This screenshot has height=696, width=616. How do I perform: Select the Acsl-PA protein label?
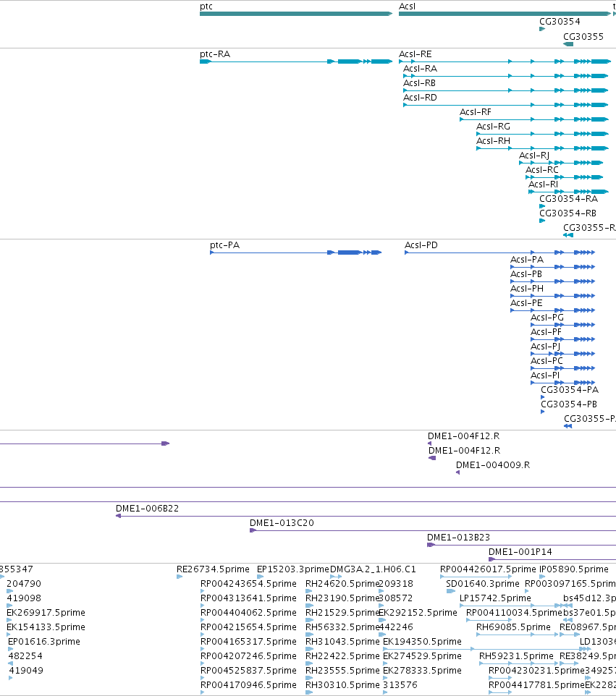(x=527, y=260)
